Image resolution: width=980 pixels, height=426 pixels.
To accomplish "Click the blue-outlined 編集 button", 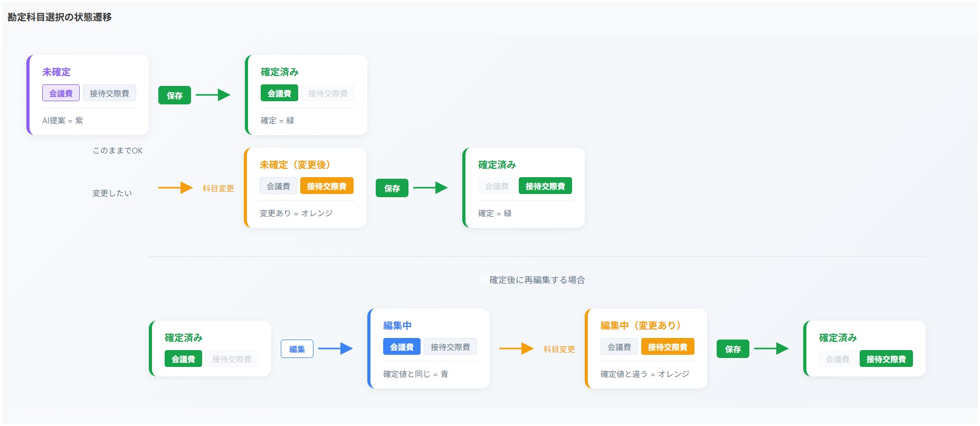I will (297, 349).
